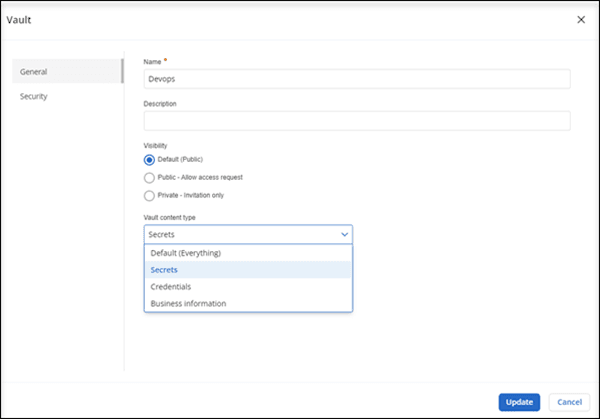This screenshot has height=419, width=600.
Task: Pick Default (Everything) from the list
Action: (185, 253)
